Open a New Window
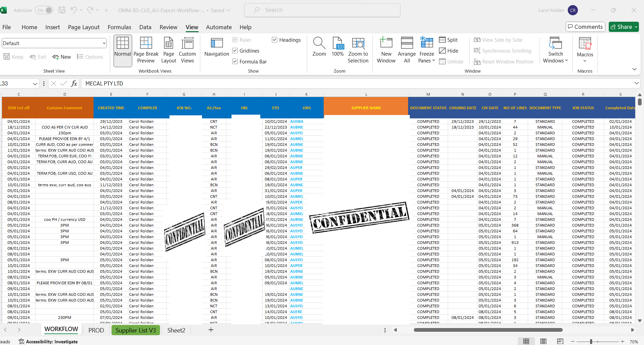 click(x=386, y=51)
